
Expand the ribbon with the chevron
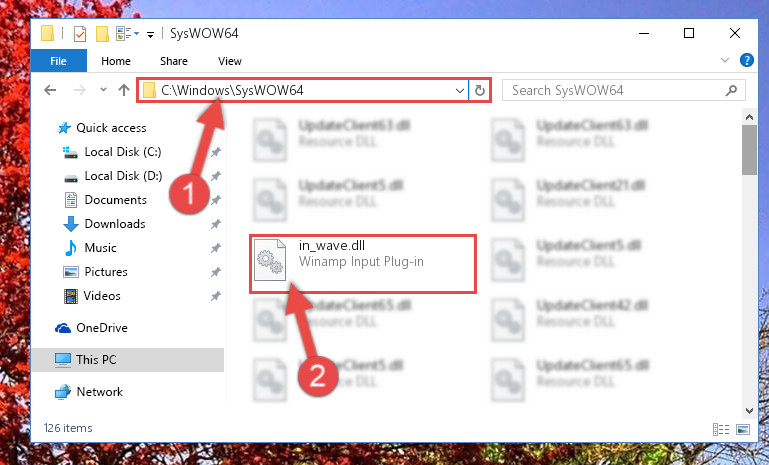(x=725, y=60)
